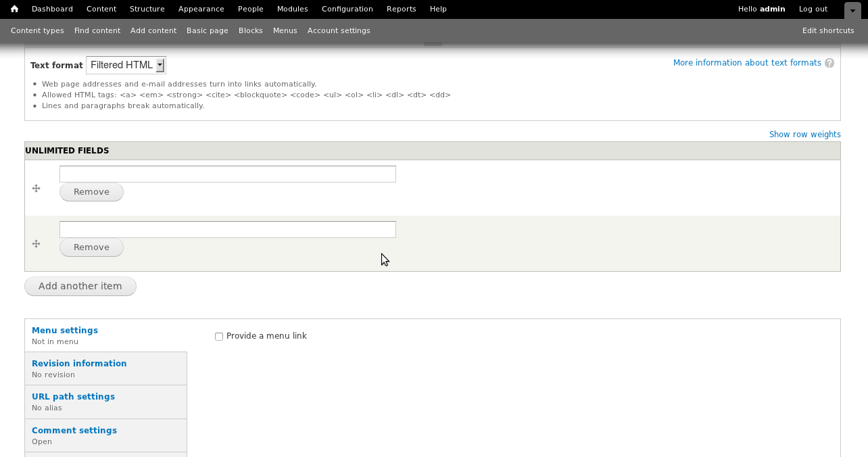
Task: Open the Reports menu
Action: (x=402, y=9)
